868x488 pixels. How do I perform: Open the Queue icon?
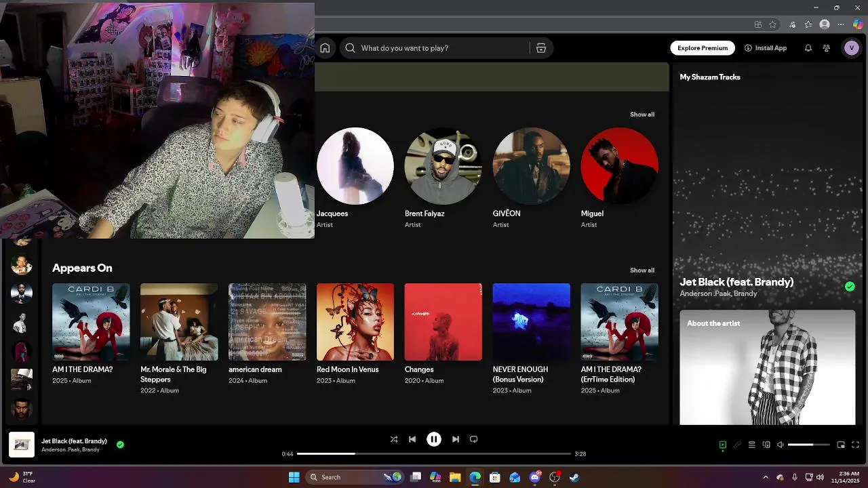751,445
